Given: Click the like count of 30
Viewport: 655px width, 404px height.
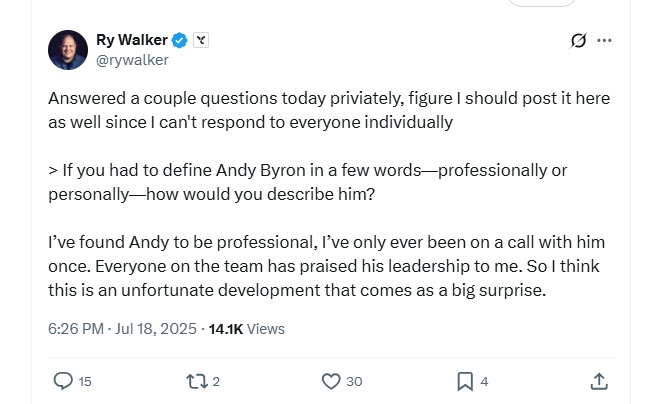Looking at the screenshot, I should (x=354, y=381).
